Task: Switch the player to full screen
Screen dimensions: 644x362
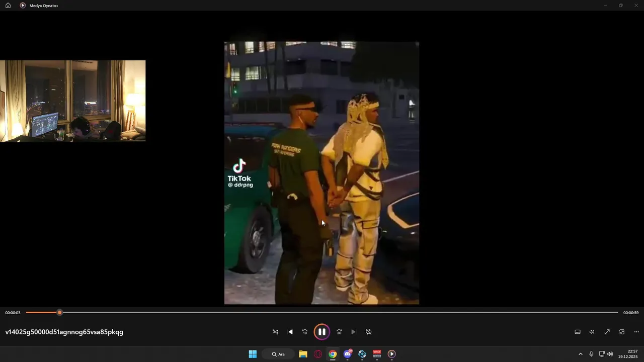Action: click(607, 332)
